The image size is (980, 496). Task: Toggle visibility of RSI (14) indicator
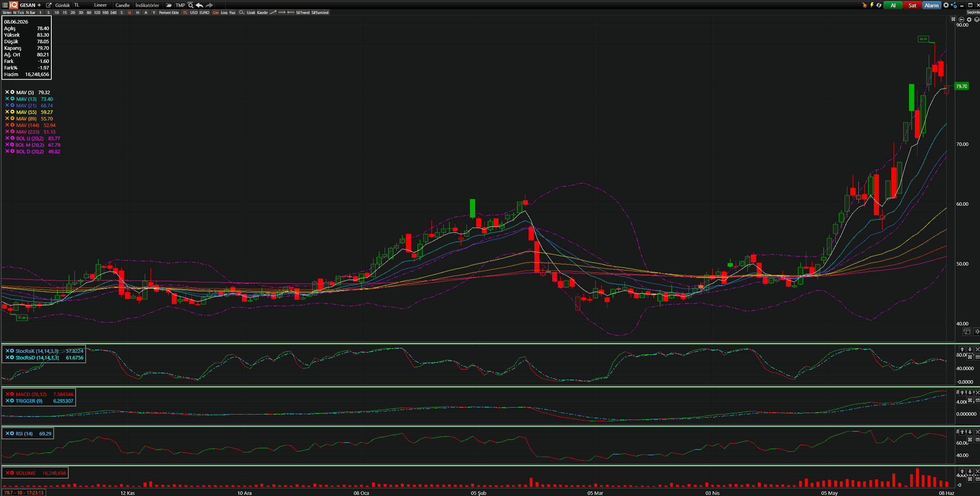point(12,433)
